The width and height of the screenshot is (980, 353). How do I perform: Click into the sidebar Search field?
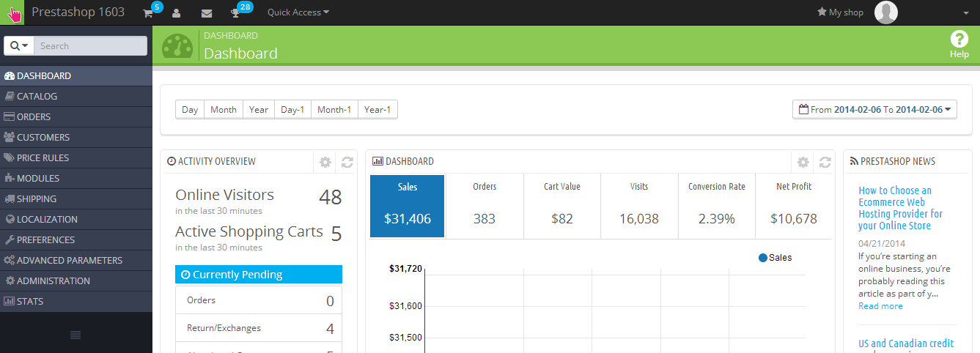coord(90,46)
